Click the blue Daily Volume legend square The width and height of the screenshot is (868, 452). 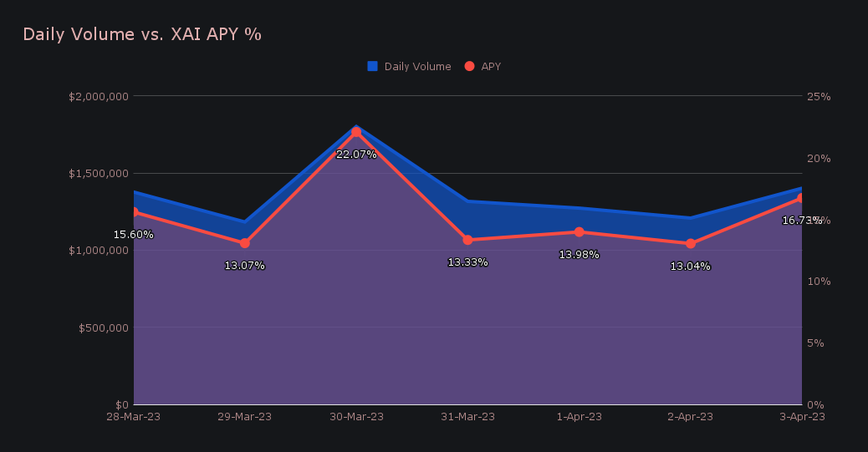(373, 66)
